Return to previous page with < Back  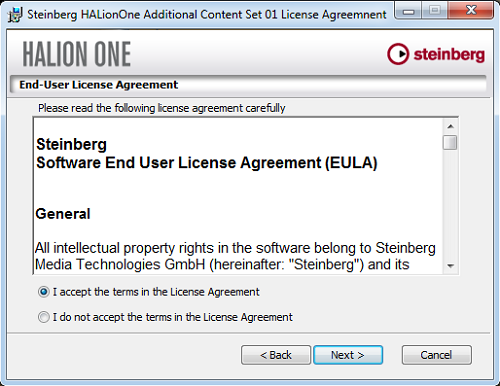tap(276, 355)
